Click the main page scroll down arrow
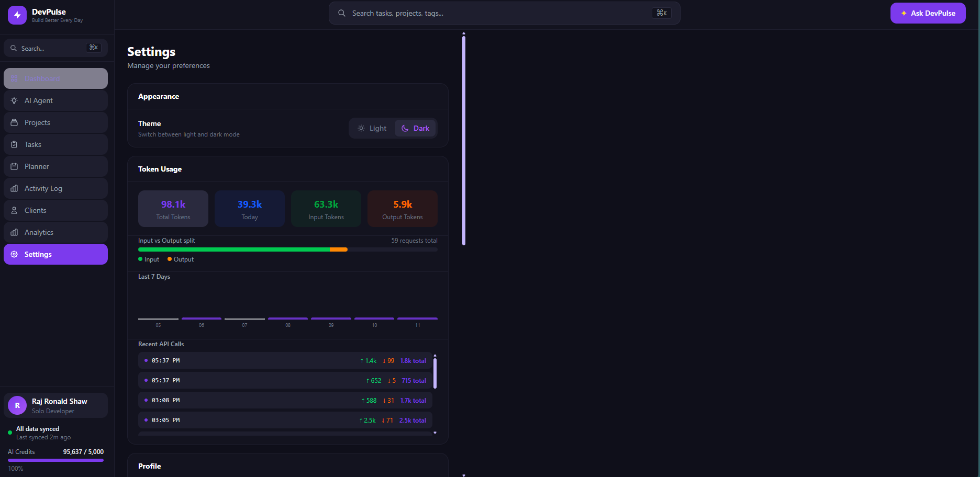Screen dimensions: 980x477 tap(464, 475)
